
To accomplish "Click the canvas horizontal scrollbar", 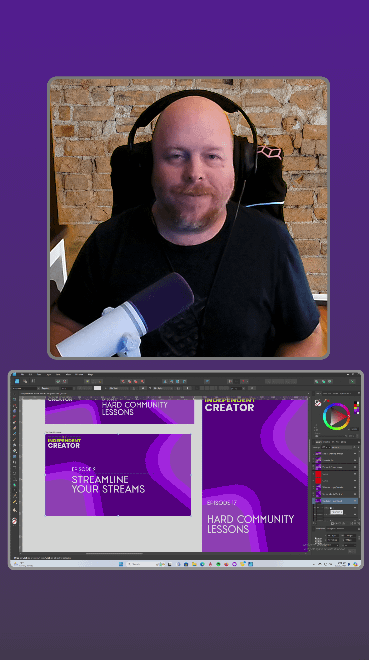I will (114, 553).
